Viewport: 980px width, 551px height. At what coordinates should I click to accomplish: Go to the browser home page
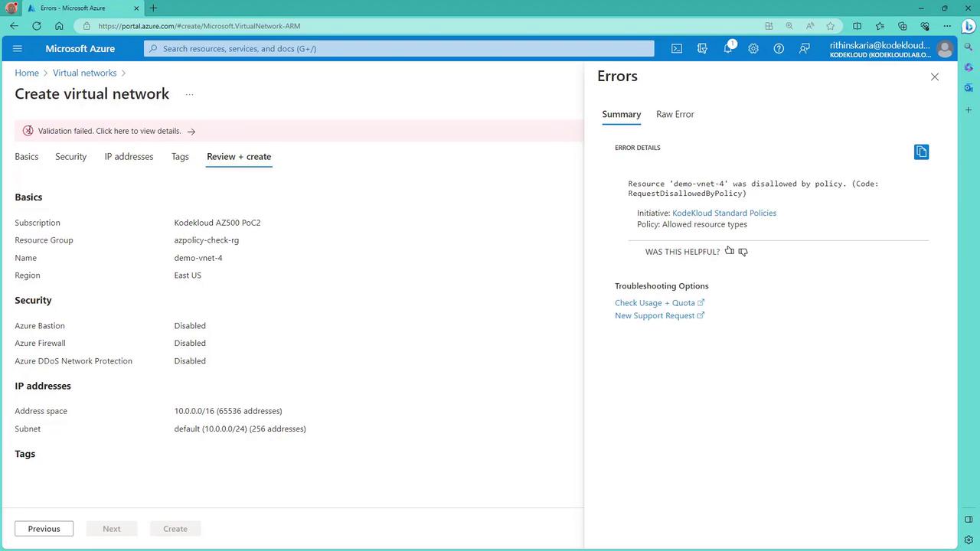pos(59,26)
